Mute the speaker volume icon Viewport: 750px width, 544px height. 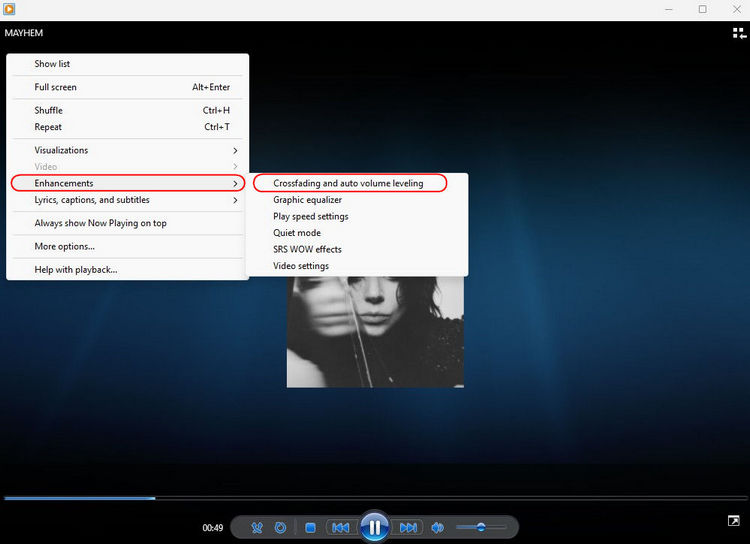pyautogui.click(x=438, y=527)
